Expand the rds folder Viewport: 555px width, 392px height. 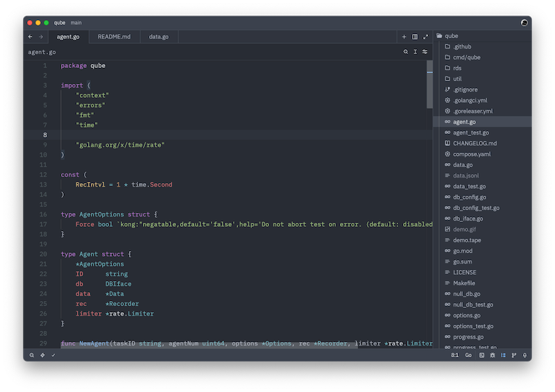click(x=482, y=68)
